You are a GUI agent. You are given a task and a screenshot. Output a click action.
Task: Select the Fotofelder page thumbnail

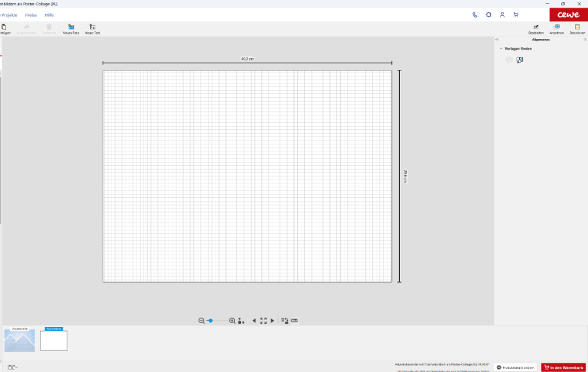pyautogui.click(x=54, y=339)
